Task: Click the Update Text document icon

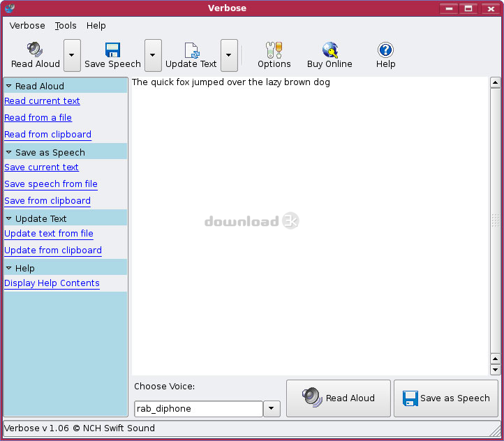Action: pyautogui.click(x=192, y=50)
